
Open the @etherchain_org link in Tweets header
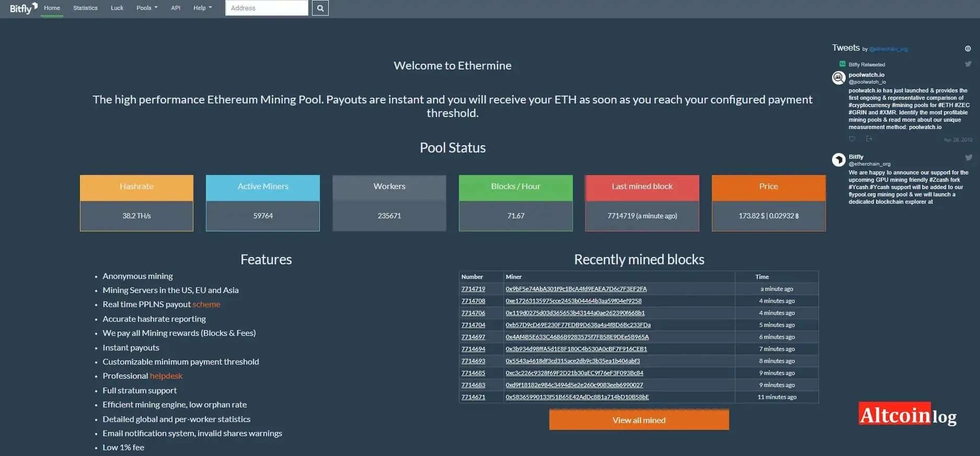(889, 49)
